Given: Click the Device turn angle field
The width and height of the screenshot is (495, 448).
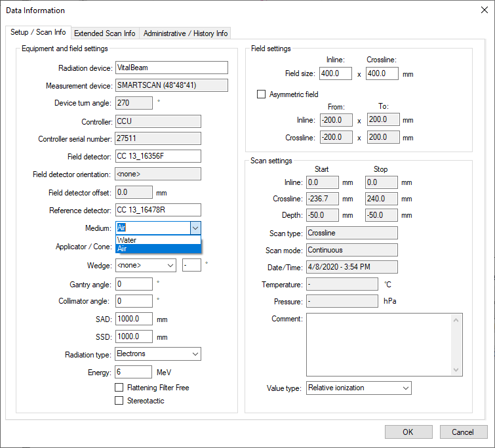Looking at the screenshot, I should point(134,103).
